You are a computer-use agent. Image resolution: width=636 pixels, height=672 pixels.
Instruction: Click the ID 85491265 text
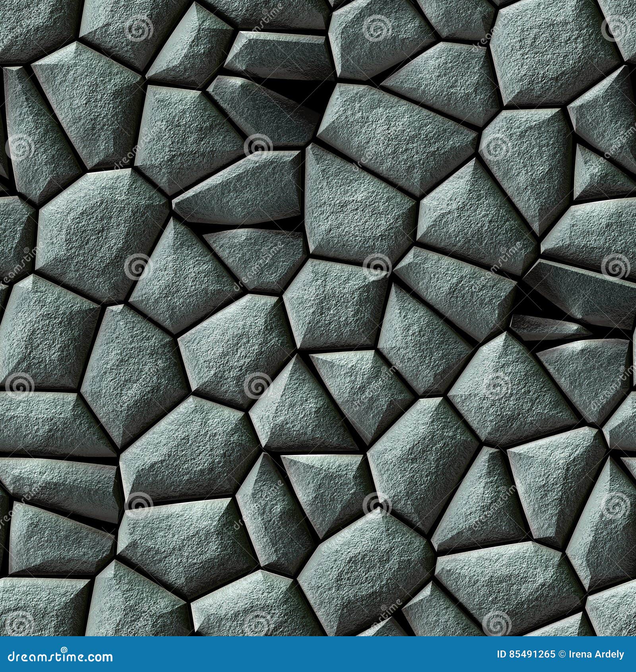coord(525,654)
